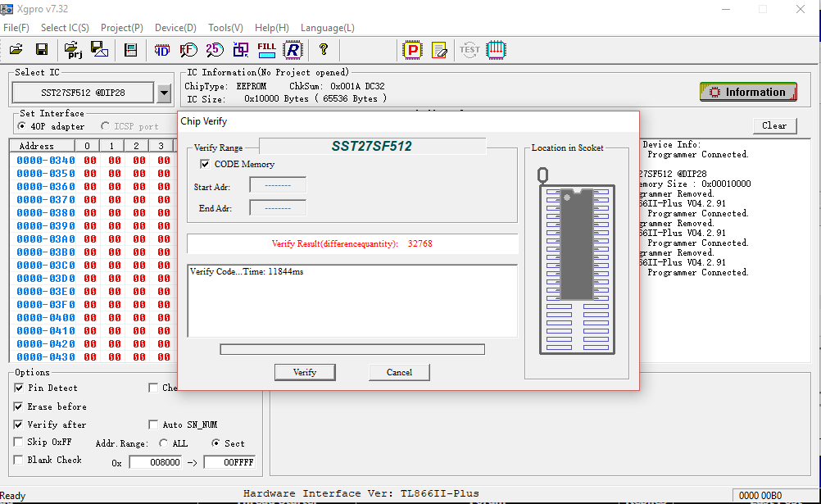The width and height of the screenshot is (821, 504).
Task: Click the R read chip icon
Action: click(x=293, y=50)
